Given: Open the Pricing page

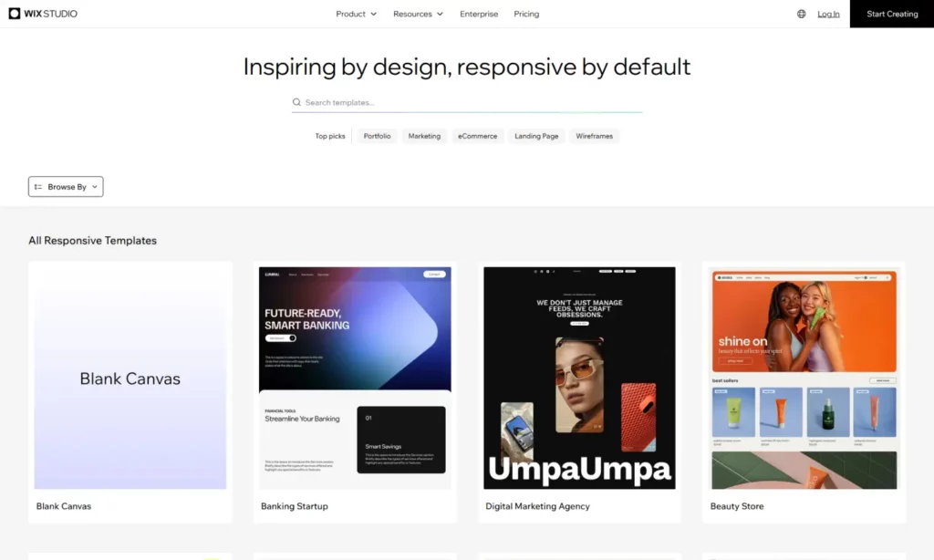Looking at the screenshot, I should coord(526,14).
